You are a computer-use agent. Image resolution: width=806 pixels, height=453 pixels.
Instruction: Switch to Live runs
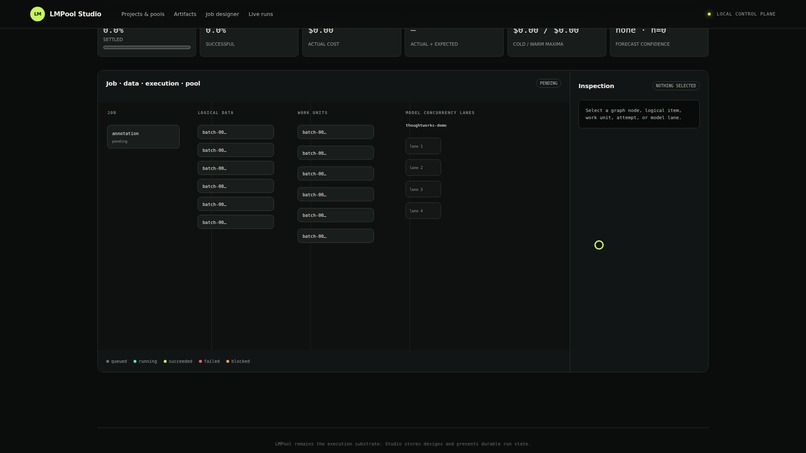coord(261,14)
